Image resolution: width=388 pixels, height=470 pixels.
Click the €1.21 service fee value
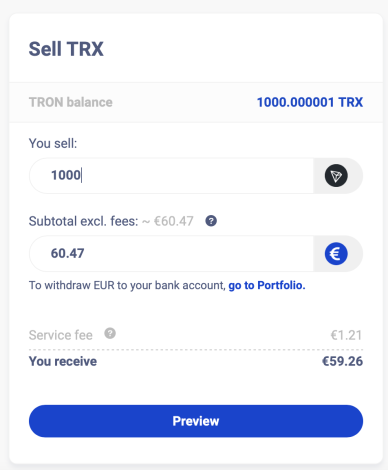[346, 335]
